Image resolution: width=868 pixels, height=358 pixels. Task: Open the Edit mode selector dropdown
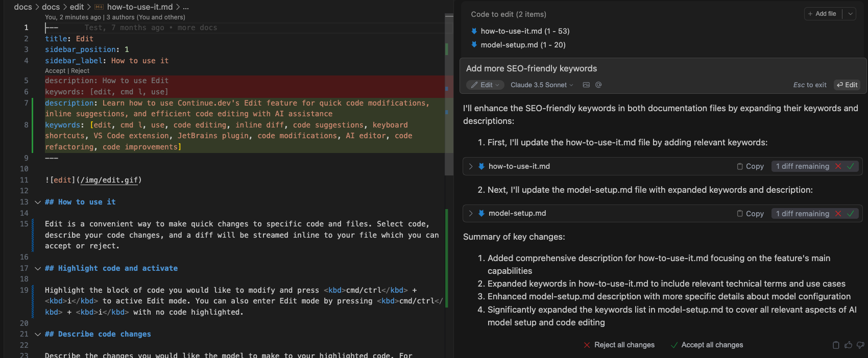point(485,85)
